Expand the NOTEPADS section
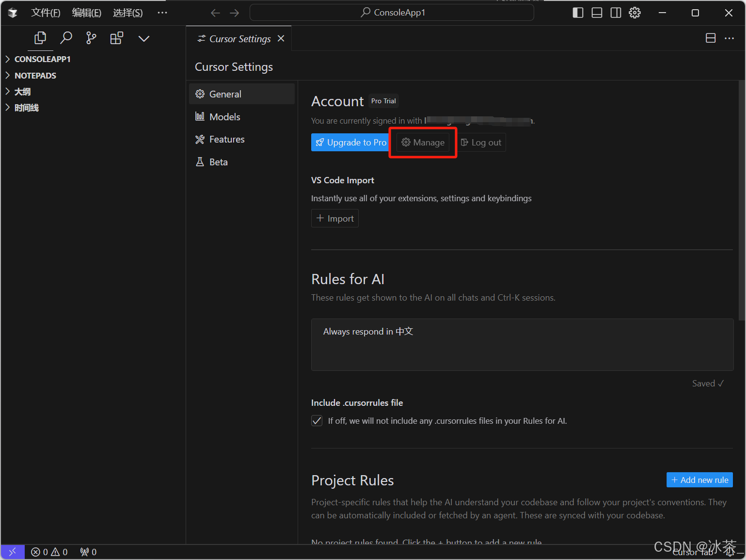Viewport: 746px width, 560px height. click(x=93, y=76)
